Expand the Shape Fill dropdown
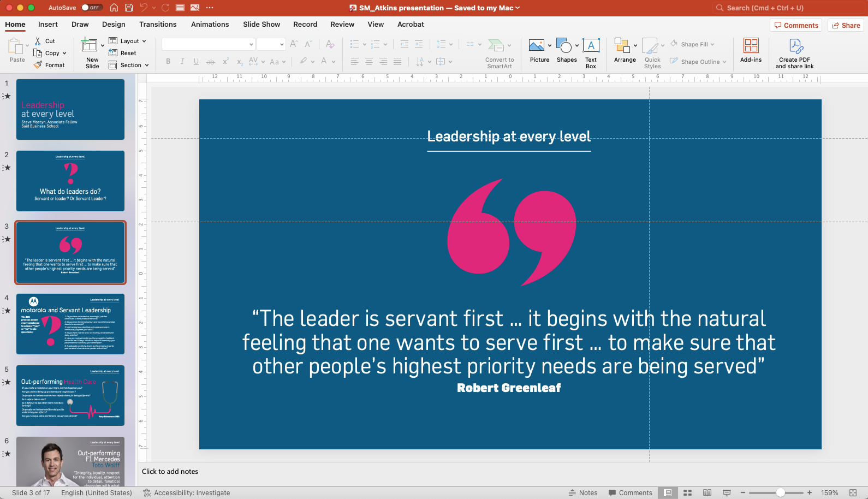Screen dimensions: 868x499 click(712, 45)
